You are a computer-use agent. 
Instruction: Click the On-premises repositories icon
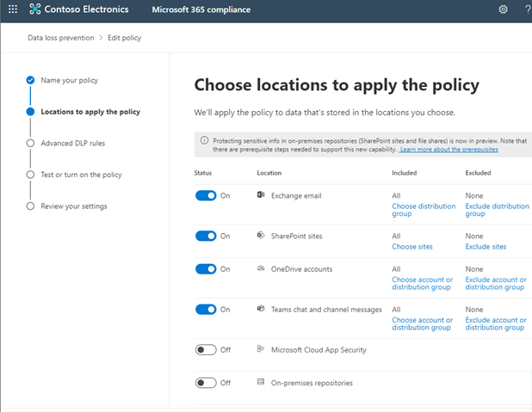261,382
